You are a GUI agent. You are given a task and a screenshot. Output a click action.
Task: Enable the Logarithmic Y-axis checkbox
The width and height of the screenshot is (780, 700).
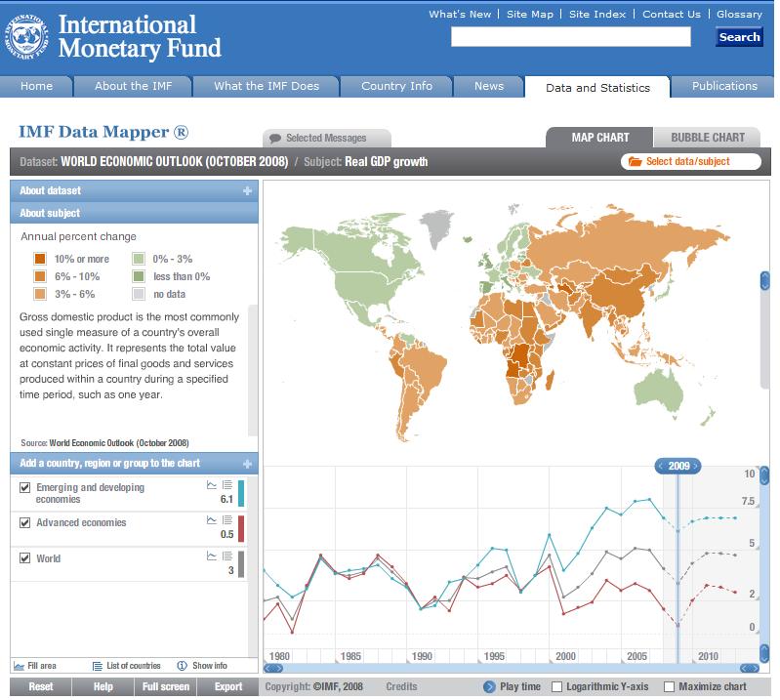(x=557, y=687)
